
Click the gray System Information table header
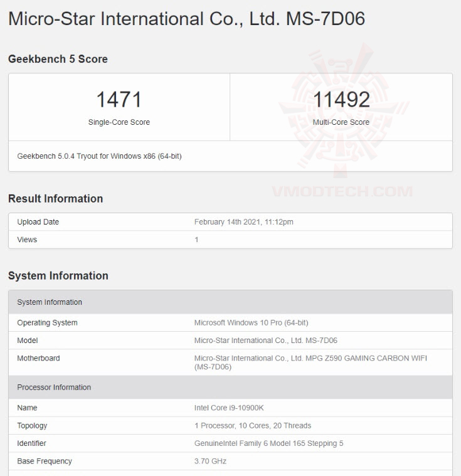tap(231, 302)
